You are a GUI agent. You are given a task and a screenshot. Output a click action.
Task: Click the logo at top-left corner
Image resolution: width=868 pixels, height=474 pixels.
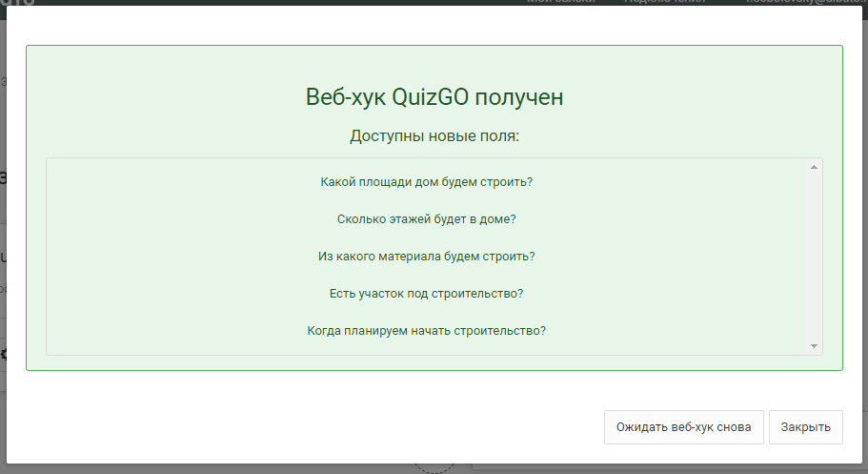point(17,3)
